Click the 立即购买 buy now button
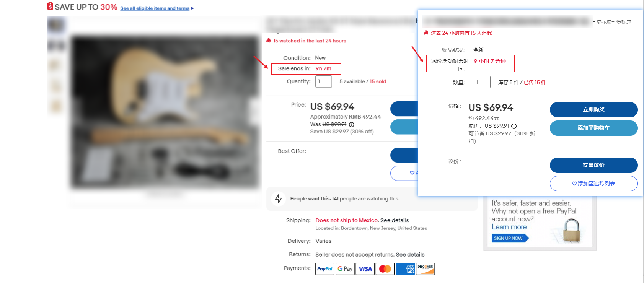The height and width of the screenshot is (283, 644). coord(594,110)
